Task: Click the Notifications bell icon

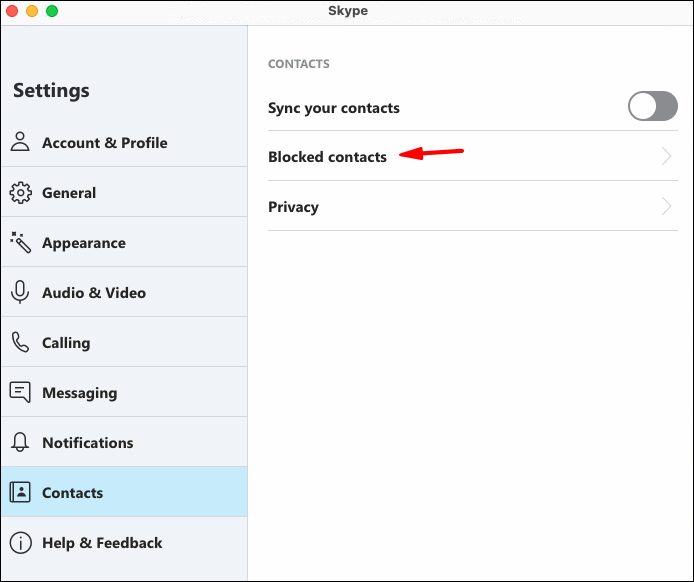Action: tap(20, 442)
